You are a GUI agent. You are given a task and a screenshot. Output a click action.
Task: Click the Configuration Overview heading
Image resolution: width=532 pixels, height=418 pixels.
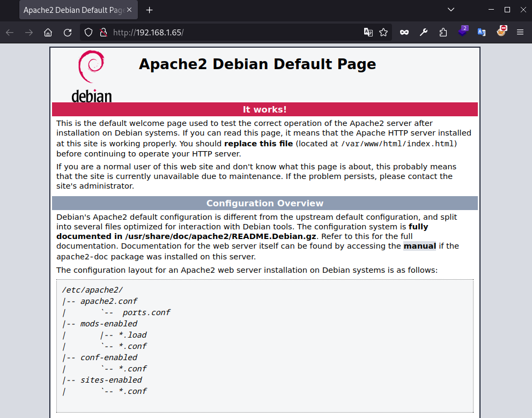(264, 203)
